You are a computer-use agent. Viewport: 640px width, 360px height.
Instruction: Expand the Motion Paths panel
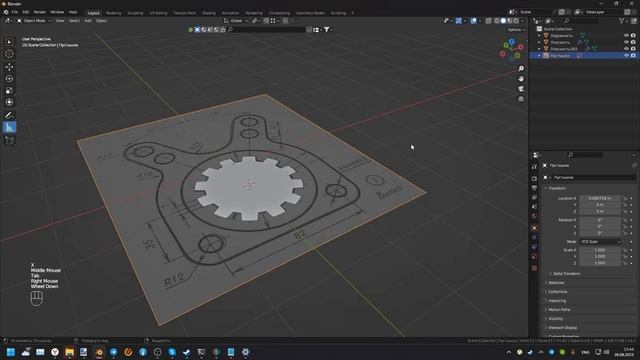558,309
